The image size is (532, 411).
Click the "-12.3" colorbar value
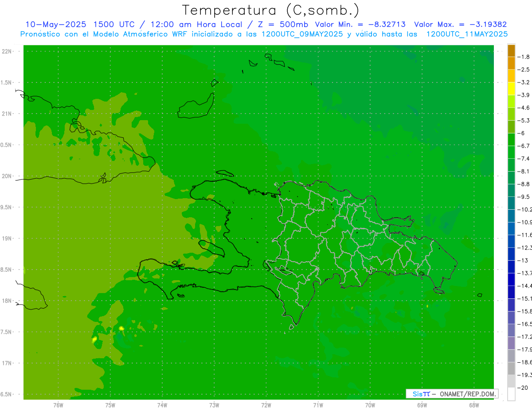coord(525,247)
